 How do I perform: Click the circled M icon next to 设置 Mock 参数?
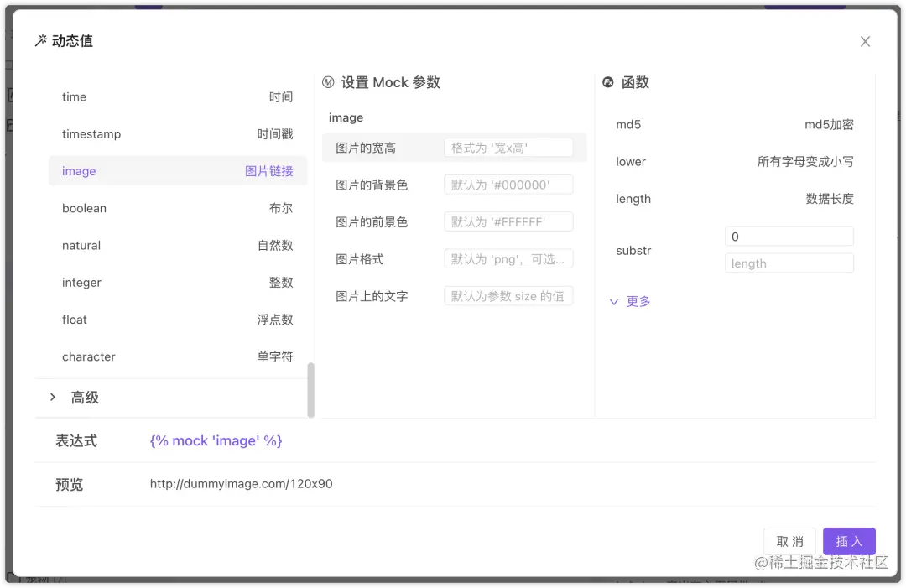coord(327,82)
